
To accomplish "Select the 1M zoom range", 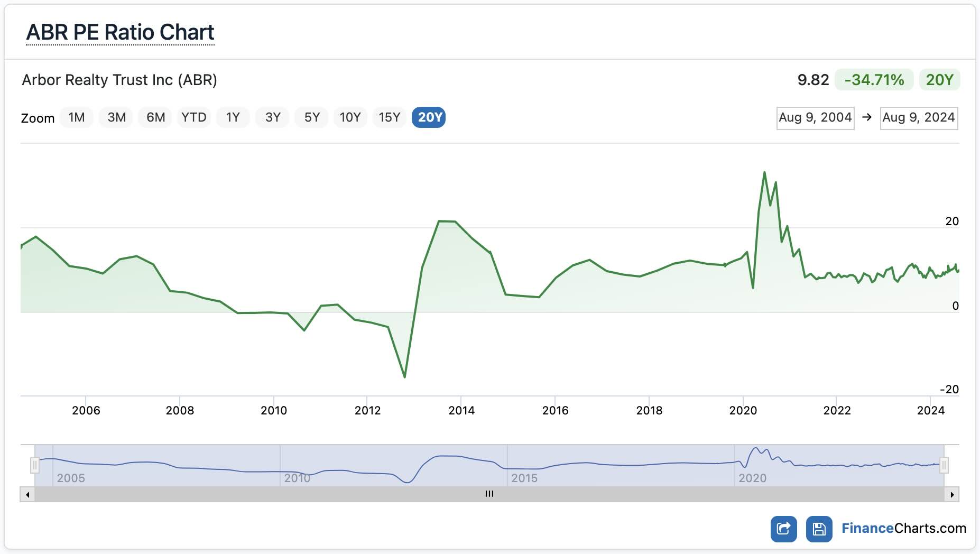I will click(x=77, y=117).
